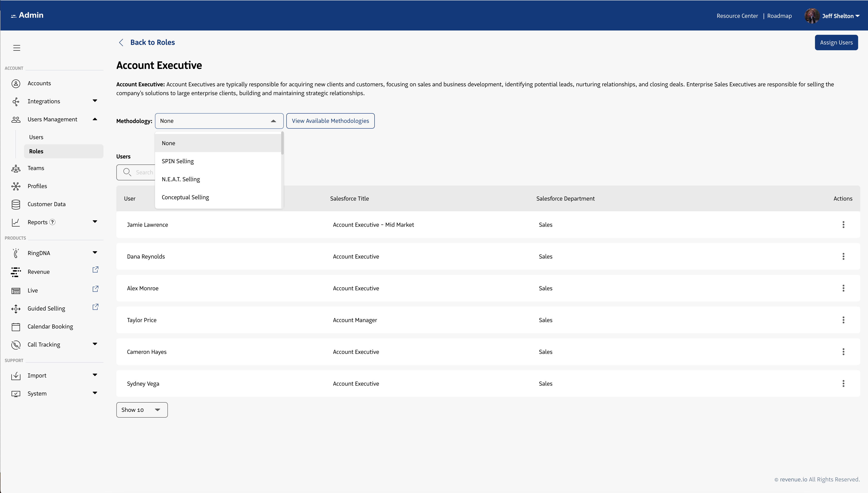Image resolution: width=868 pixels, height=493 pixels.
Task: Open the Live external link icon
Action: [x=96, y=289]
